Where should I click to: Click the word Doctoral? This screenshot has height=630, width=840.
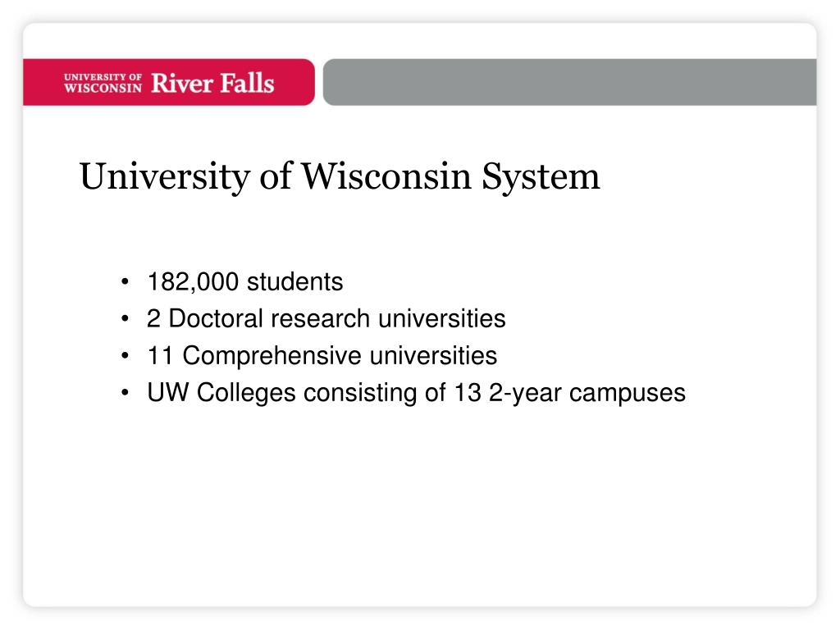click(x=216, y=318)
